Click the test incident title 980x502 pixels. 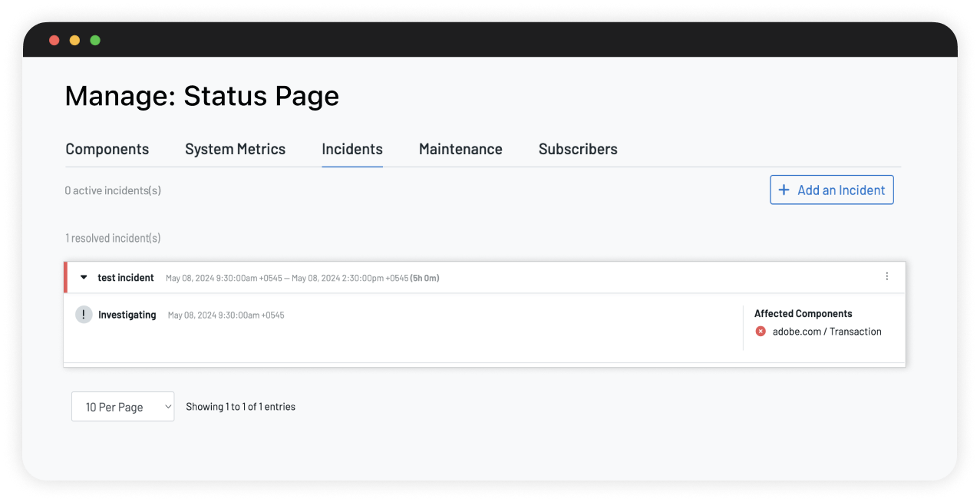(126, 277)
